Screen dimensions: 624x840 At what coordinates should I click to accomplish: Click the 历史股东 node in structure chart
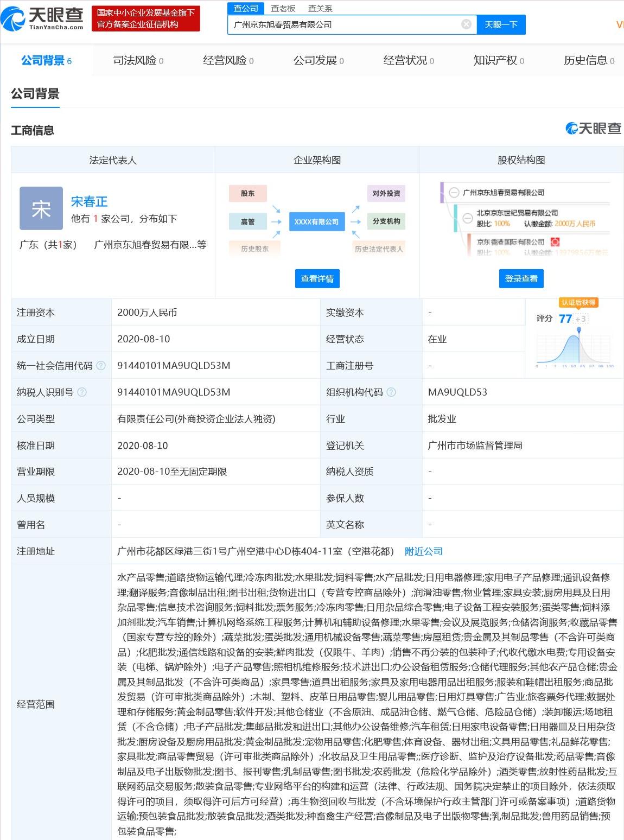pyautogui.click(x=254, y=249)
